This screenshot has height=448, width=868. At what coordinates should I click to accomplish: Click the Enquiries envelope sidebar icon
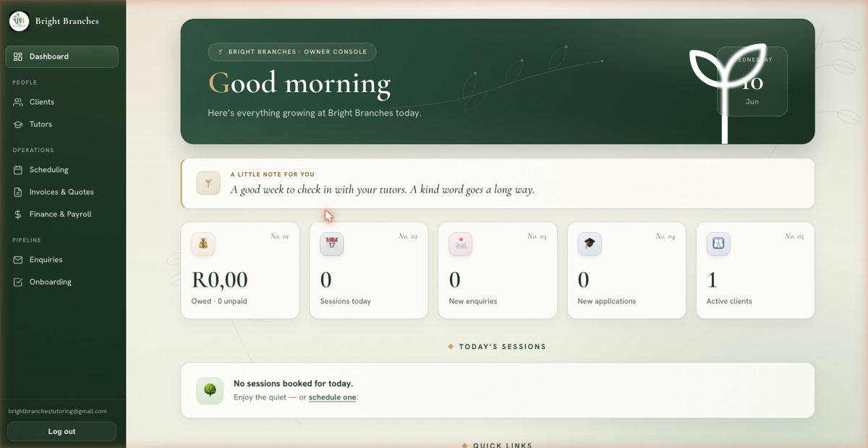point(18,260)
